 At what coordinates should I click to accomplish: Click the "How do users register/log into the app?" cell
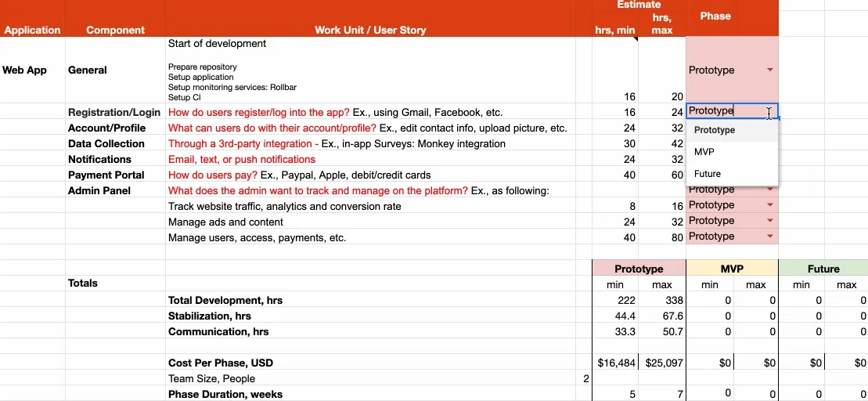(370, 113)
